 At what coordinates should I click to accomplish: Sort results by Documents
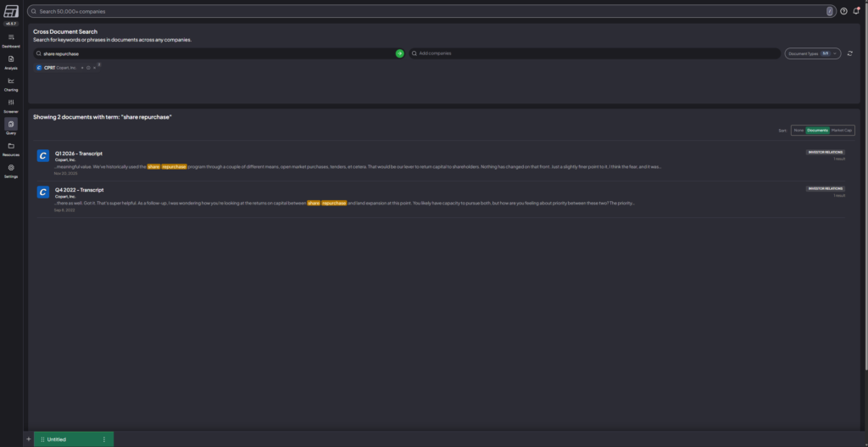pyautogui.click(x=817, y=130)
